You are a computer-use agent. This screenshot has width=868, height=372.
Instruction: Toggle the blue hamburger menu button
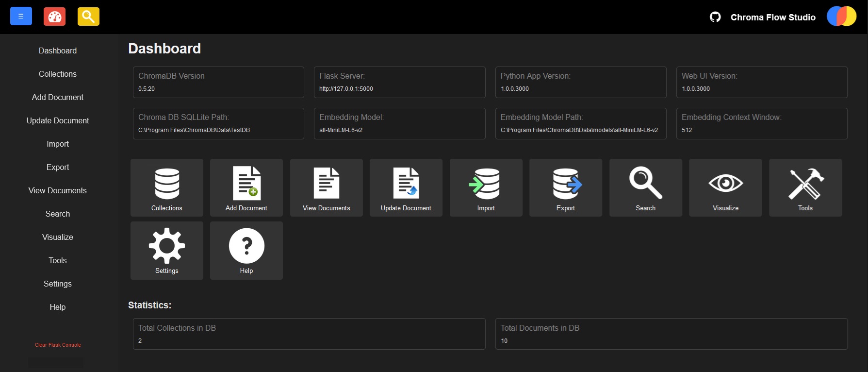pos(21,16)
